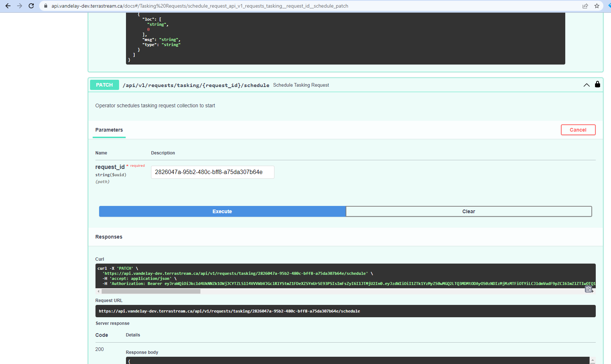
Task: Click the 'Description' column header
Action: coord(163,153)
